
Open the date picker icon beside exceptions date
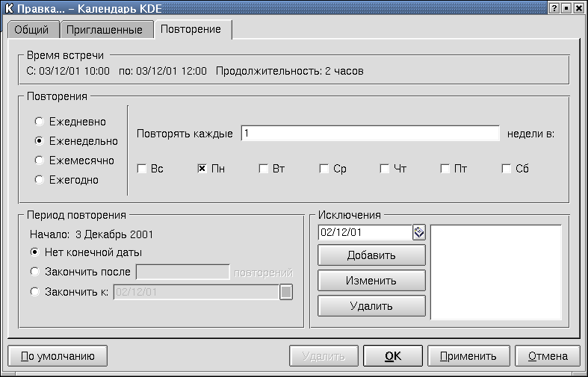(x=419, y=232)
